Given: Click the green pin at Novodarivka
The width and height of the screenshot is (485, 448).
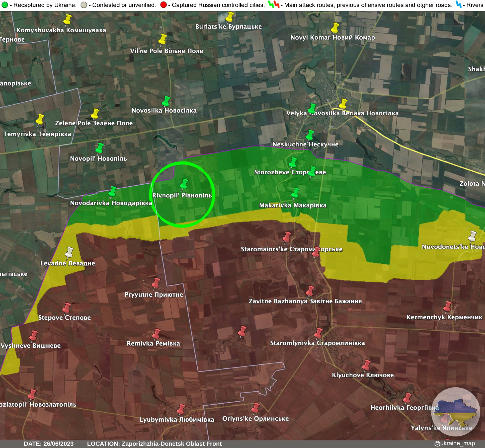Looking at the screenshot, I should point(113,191).
